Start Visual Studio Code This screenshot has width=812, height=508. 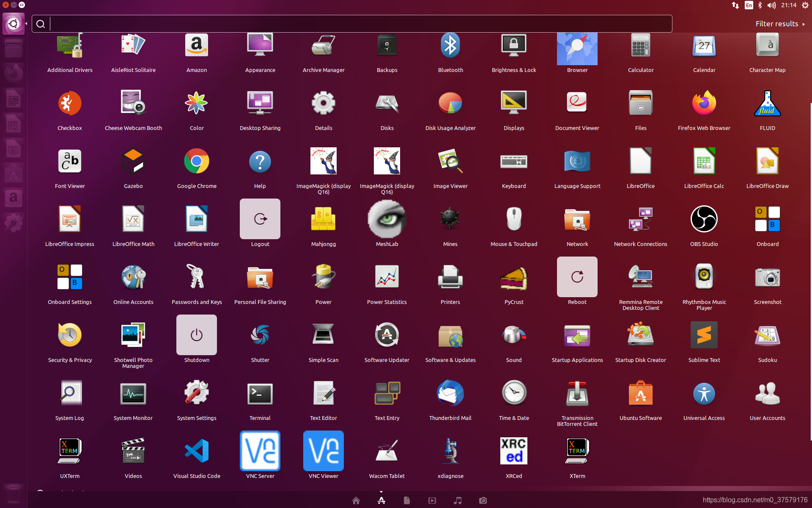point(197,451)
